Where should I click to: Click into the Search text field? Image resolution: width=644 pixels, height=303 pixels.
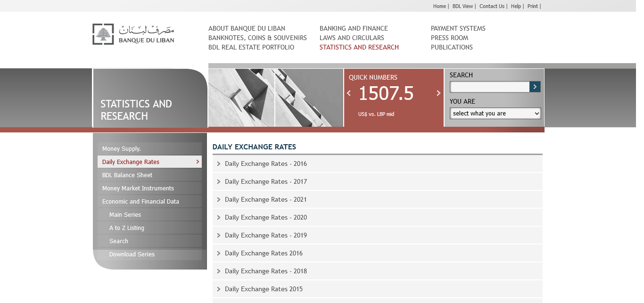point(489,87)
